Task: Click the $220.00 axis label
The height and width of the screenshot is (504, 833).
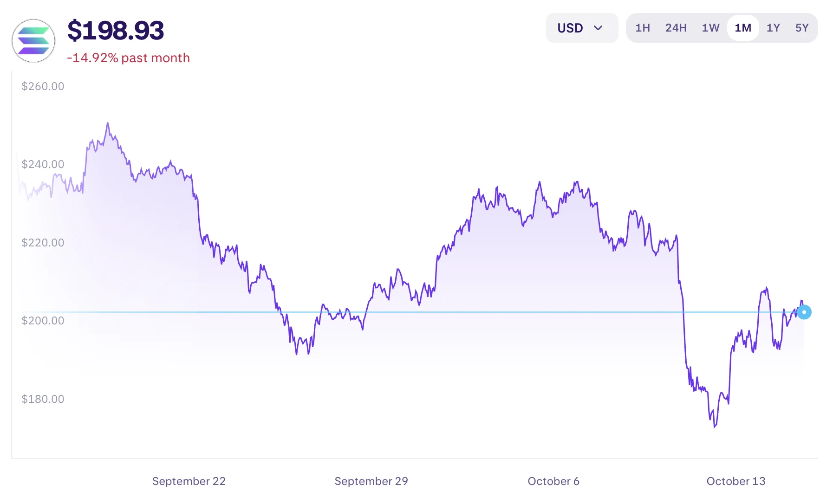Action: (x=43, y=243)
